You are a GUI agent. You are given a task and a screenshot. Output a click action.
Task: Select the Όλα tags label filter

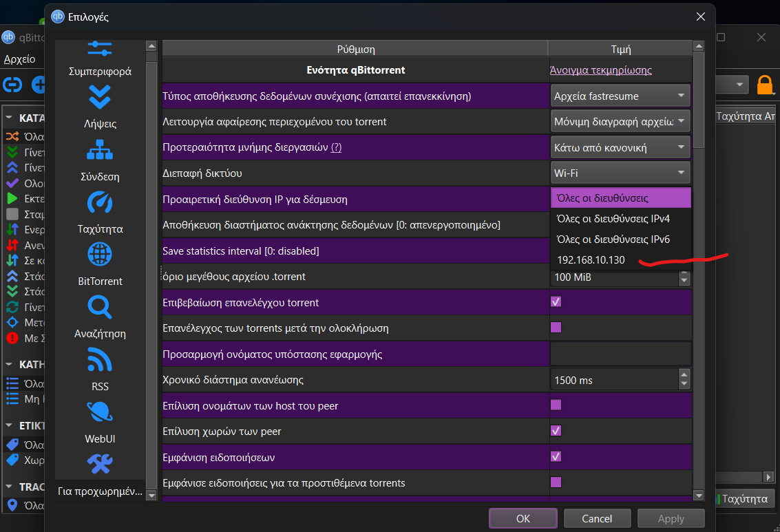point(25,445)
